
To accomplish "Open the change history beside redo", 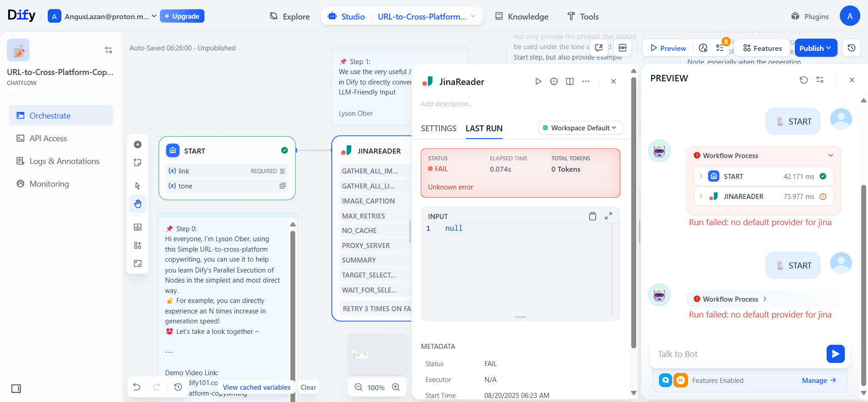I will click(x=178, y=387).
